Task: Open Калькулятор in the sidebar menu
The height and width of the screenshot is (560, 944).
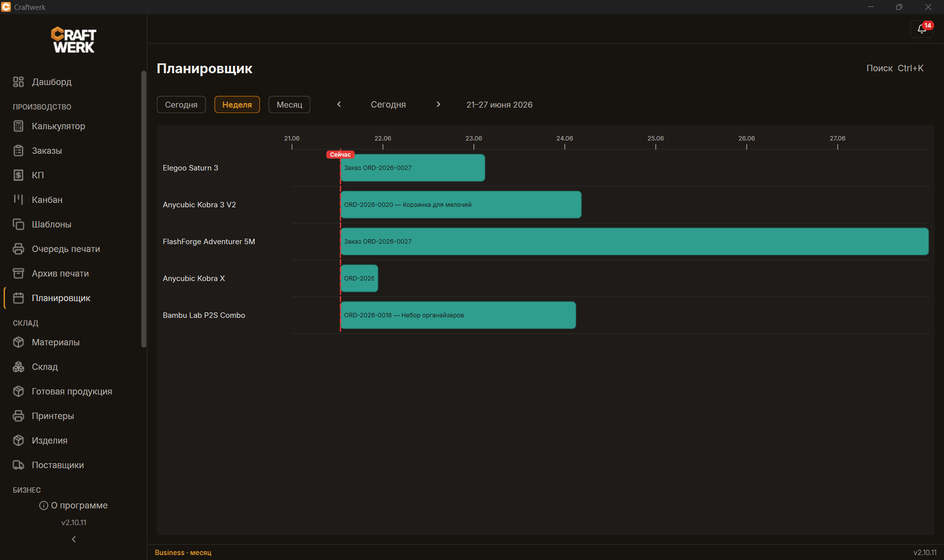Action: click(59, 126)
